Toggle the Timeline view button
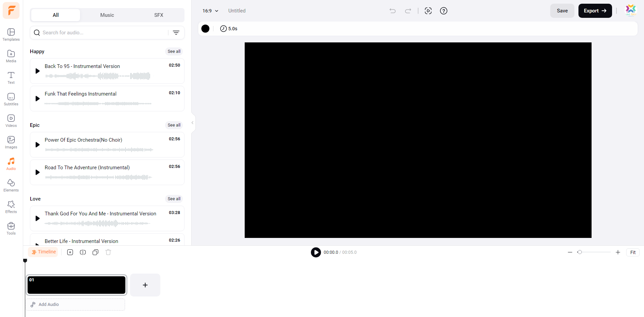644x317 pixels. point(43,252)
